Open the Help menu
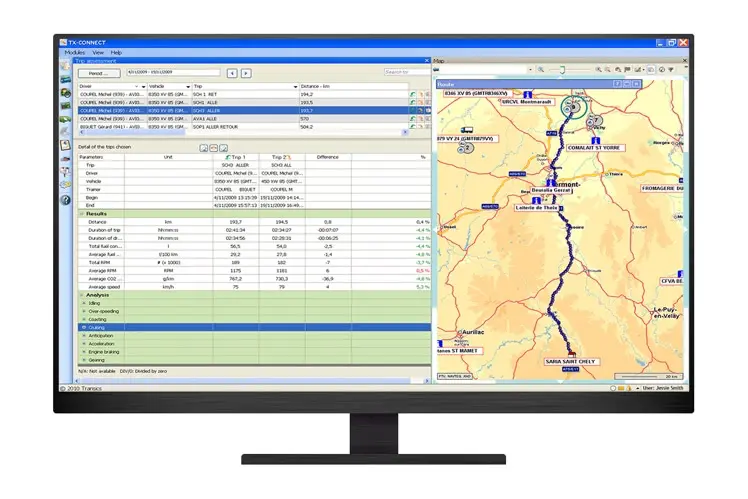This screenshot has height=499, width=748. [x=117, y=52]
